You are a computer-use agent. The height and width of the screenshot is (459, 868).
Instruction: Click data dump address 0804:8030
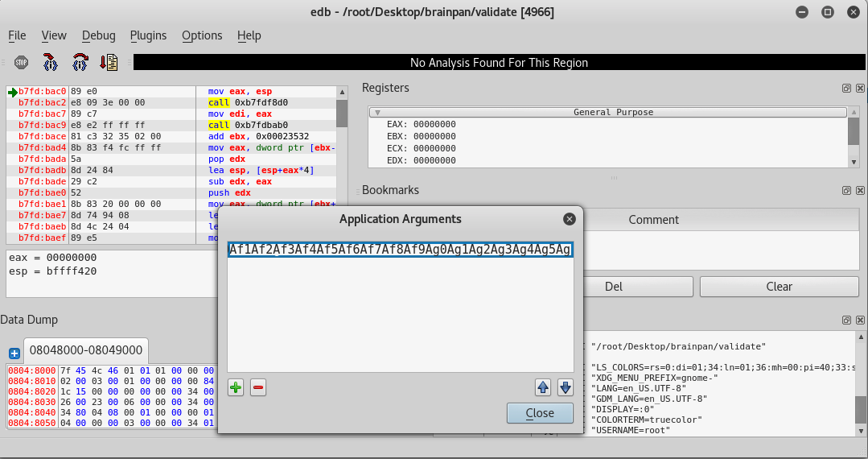[31, 402]
